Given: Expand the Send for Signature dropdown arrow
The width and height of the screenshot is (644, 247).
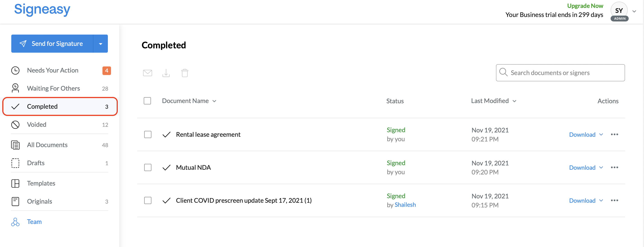Looking at the screenshot, I should [100, 44].
